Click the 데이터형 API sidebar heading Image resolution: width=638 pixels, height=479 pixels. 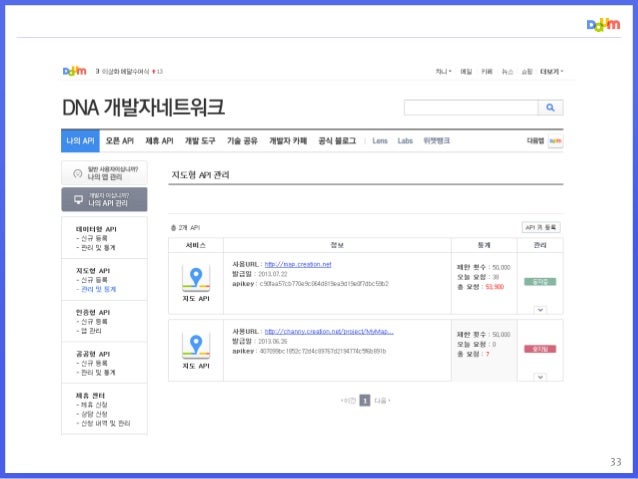[x=96, y=229]
